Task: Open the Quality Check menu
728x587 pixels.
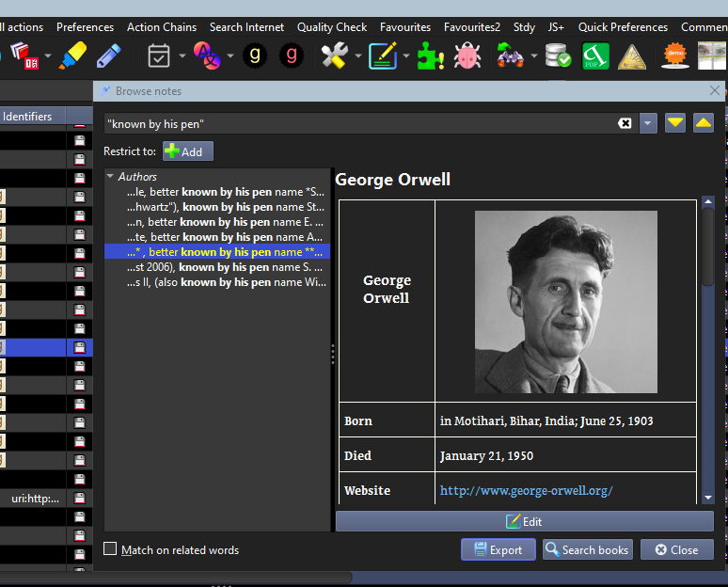Action: click(332, 27)
